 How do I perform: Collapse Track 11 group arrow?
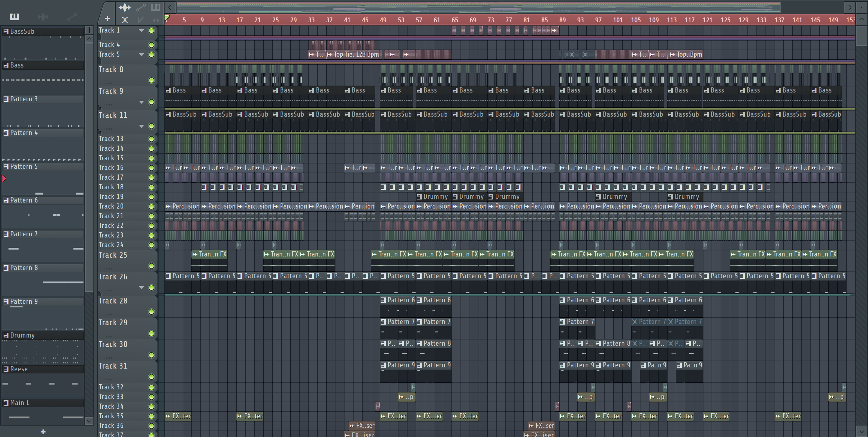pyautogui.click(x=142, y=126)
